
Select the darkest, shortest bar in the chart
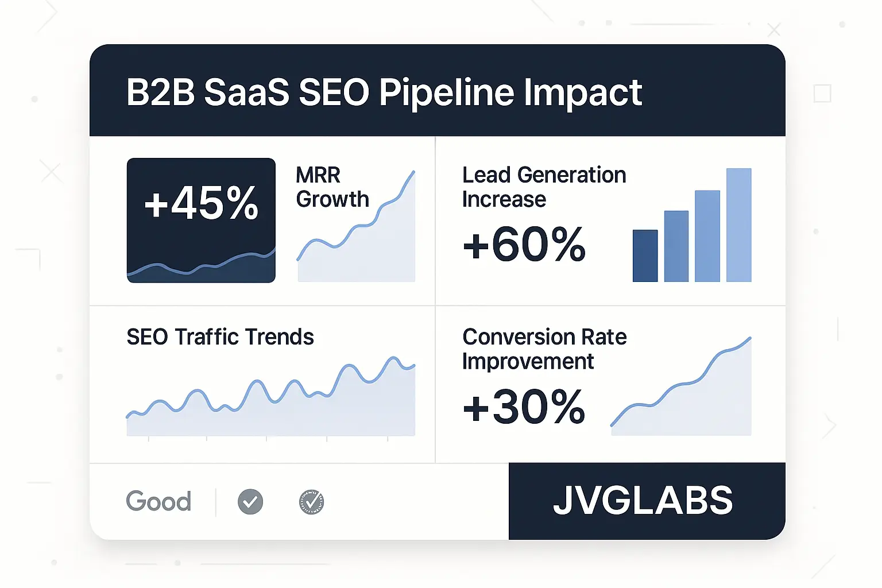tap(645, 256)
